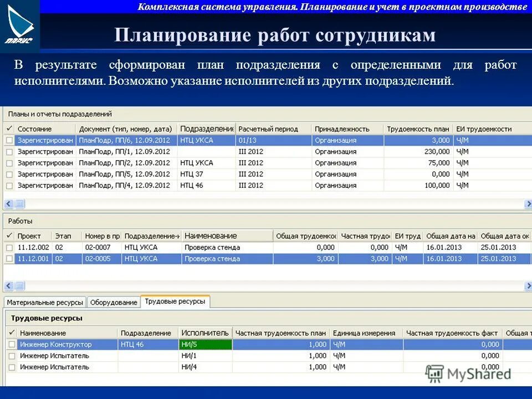Tick checkbox for plan ПП/2 row
The height and width of the screenshot is (399, 532).
click(9, 163)
